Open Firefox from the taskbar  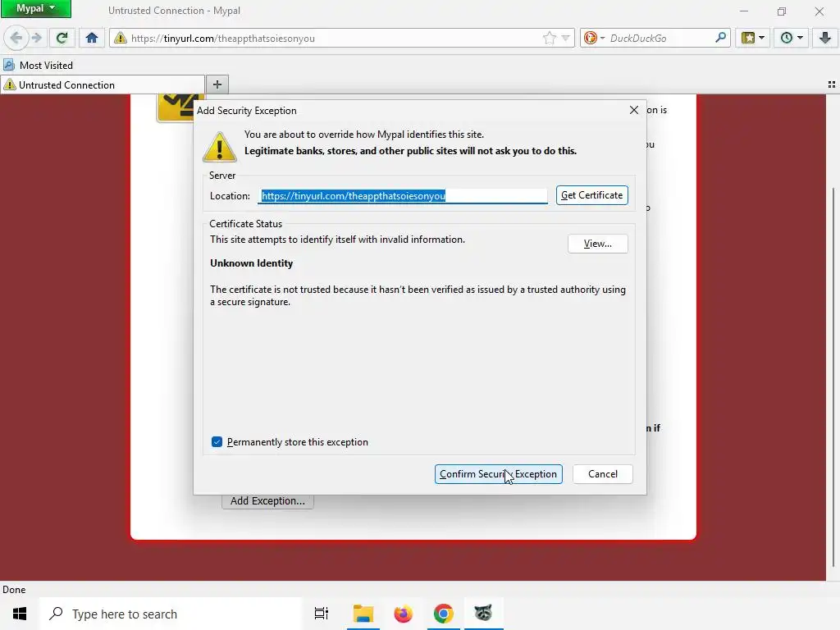(x=404, y=614)
